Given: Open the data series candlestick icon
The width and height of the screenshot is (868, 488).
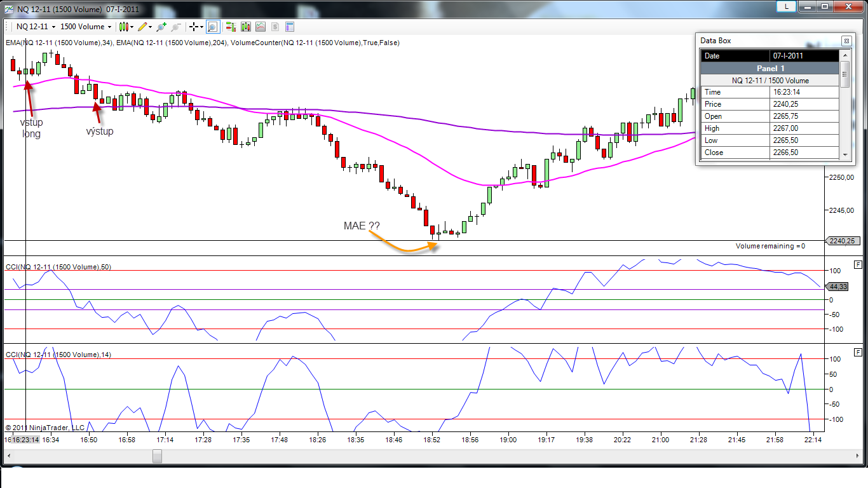Looking at the screenshot, I should tap(245, 27).
